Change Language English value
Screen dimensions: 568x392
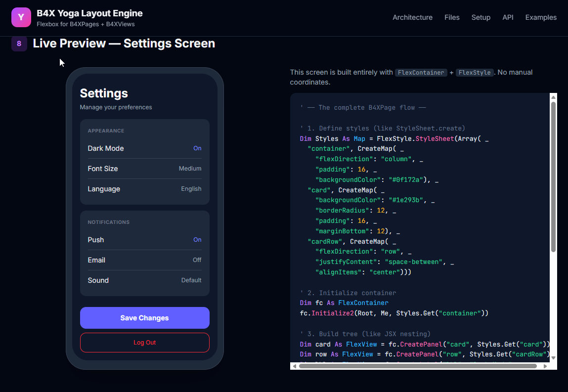point(191,189)
